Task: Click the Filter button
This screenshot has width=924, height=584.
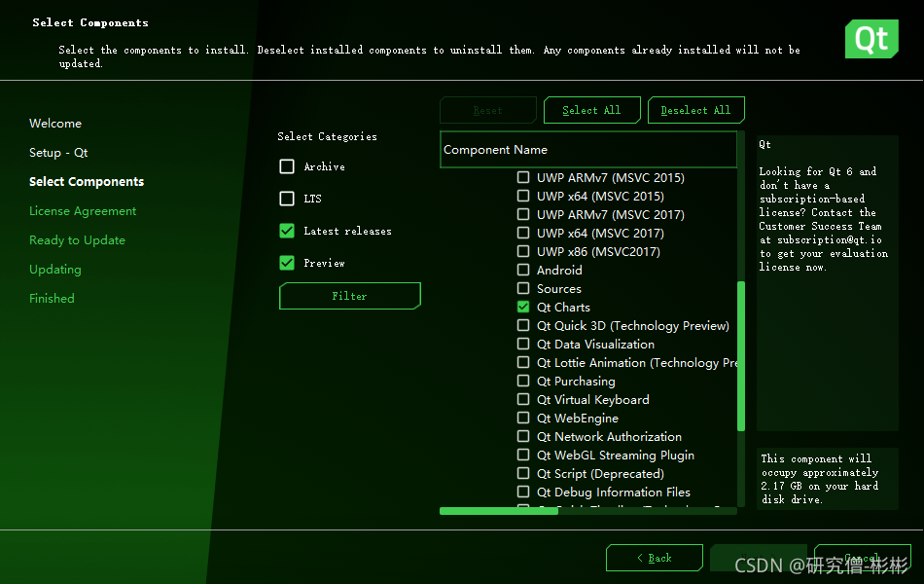Action: 349,296
